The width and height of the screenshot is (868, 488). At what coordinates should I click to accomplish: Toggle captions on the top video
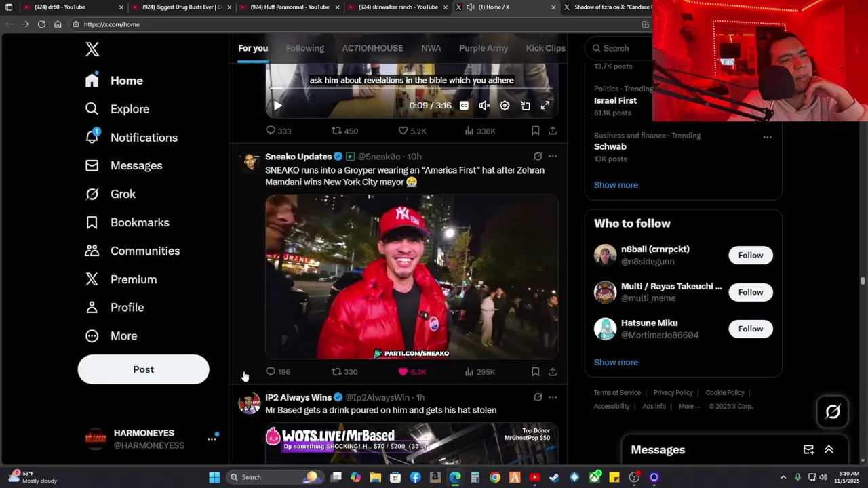pos(464,106)
